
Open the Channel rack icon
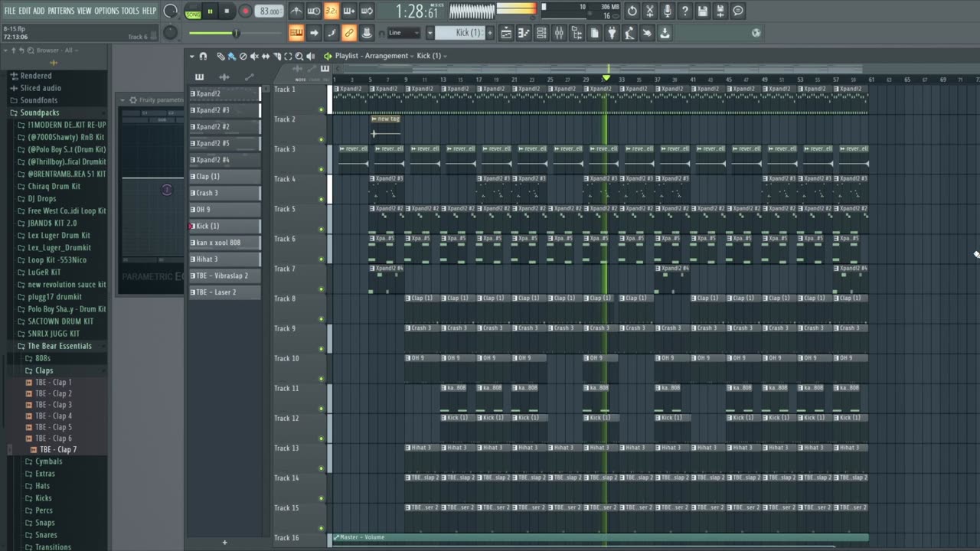click(x=541, y=33)
